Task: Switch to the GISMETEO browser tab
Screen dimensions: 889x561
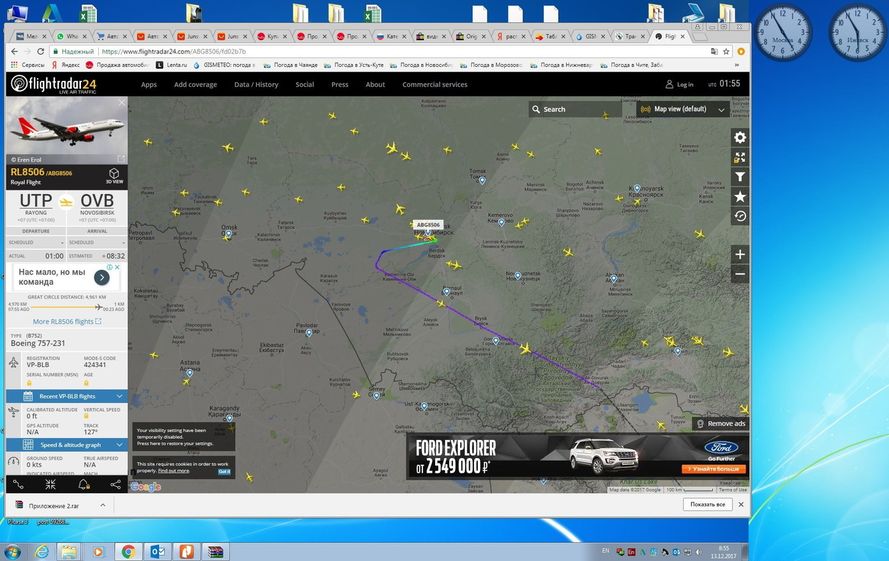Action: [590, 36]
